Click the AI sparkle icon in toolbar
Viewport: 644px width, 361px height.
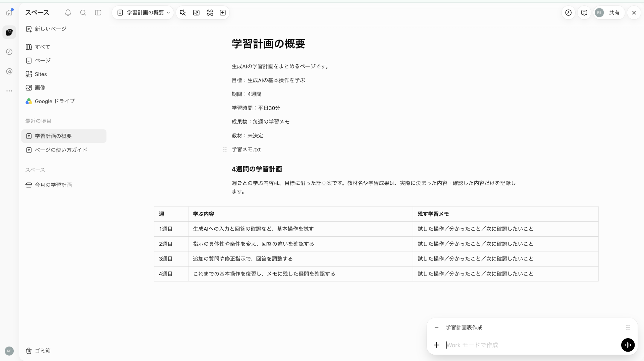click(183, 13)
